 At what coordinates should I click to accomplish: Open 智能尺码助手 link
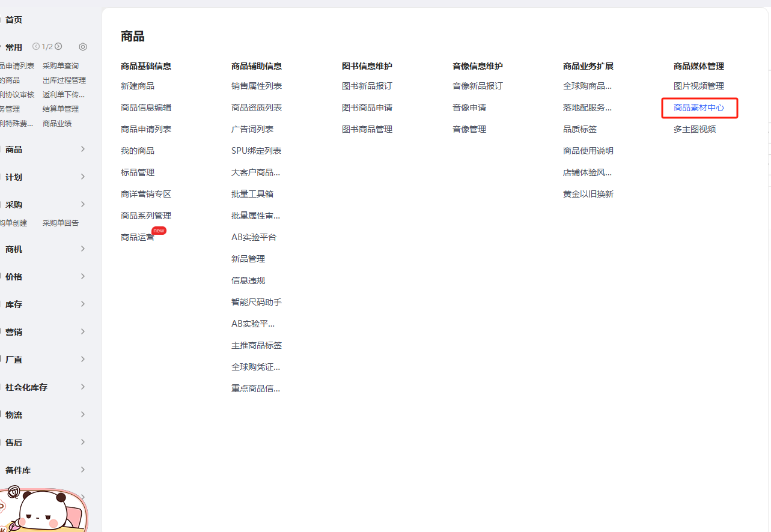click(257, 302)
